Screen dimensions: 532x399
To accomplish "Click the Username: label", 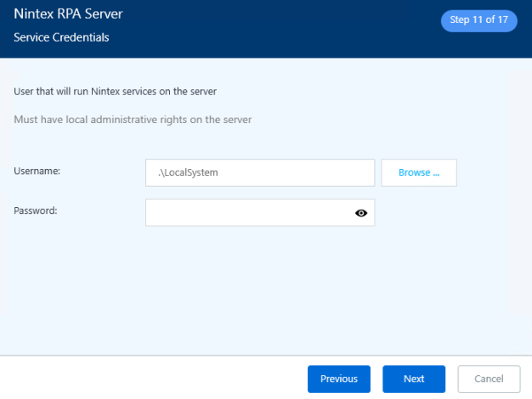I will point(37,171).
